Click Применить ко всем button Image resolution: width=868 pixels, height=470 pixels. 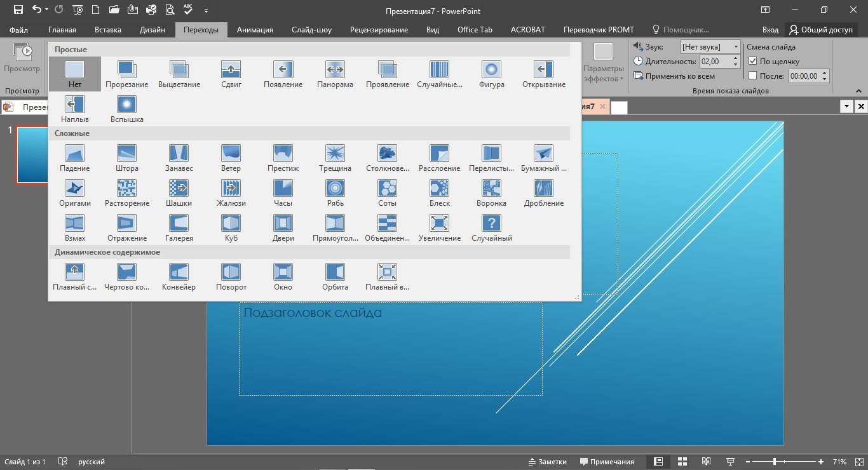coord(674,76)
